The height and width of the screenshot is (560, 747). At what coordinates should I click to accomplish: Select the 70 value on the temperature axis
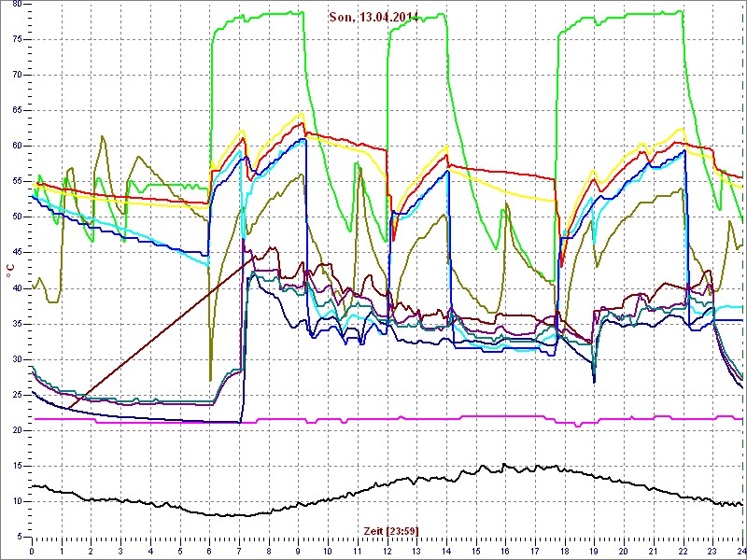pyautogui.click(x=16, y=76)
